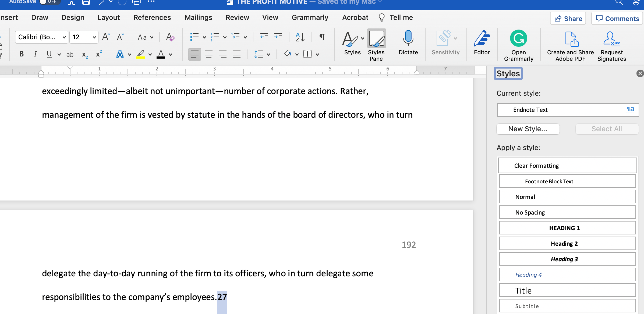The width and height of the screenshot is (644, 314).
Task: Toggle underline formatting
Action: [49, 54]
